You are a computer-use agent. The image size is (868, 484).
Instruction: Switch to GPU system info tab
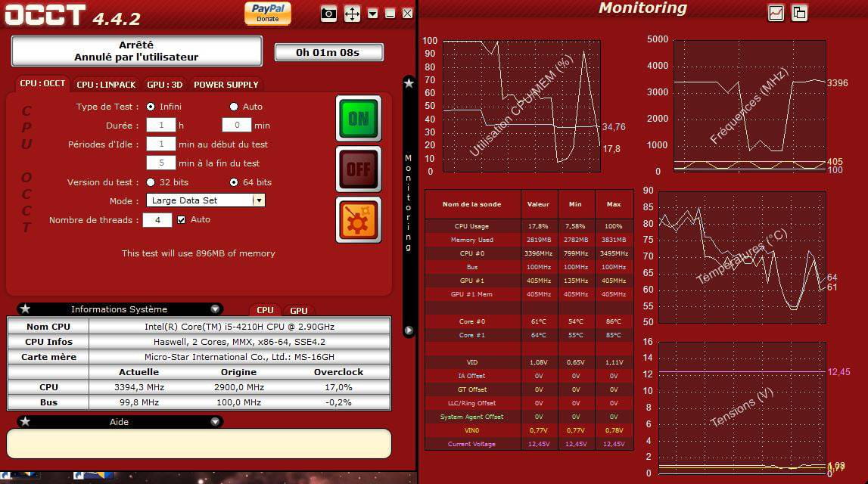point(299,310)
